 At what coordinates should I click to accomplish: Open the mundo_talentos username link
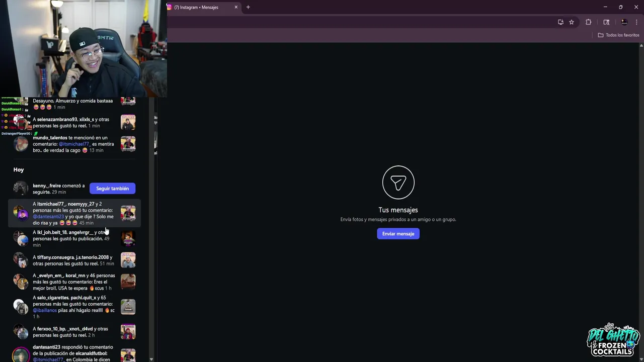(50, 138)
